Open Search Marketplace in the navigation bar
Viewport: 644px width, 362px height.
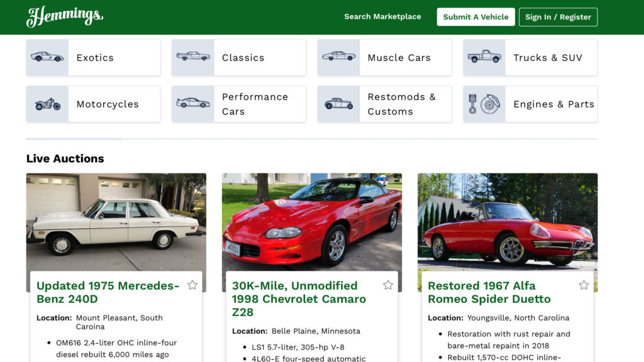[x=382, y=16]
